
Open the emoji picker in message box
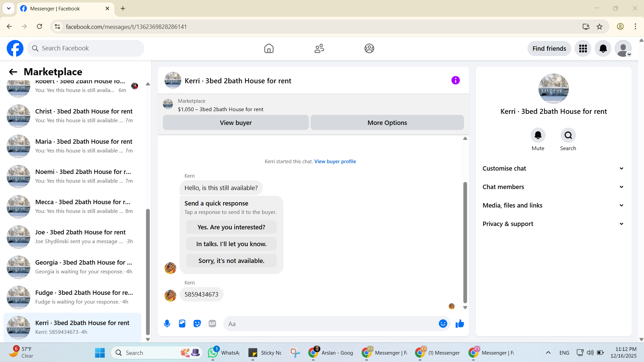tap(443, 324)
